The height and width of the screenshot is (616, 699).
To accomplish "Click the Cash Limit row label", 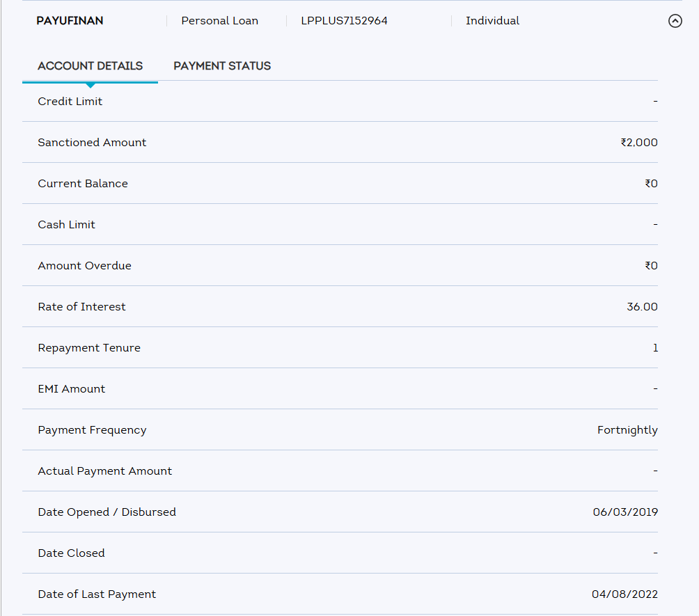I will [66, 225].
